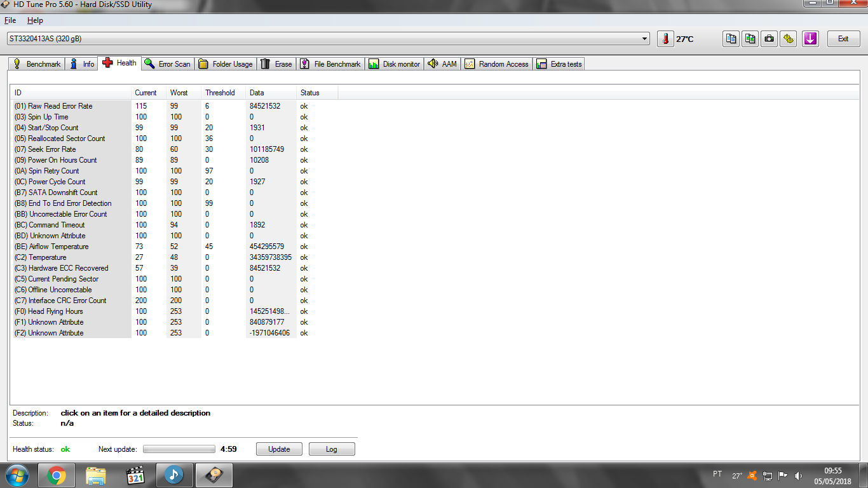The width and height of the screenshot is (868, 488).
Task: Sort by the Current column header
Action: (x=149, y=93)
